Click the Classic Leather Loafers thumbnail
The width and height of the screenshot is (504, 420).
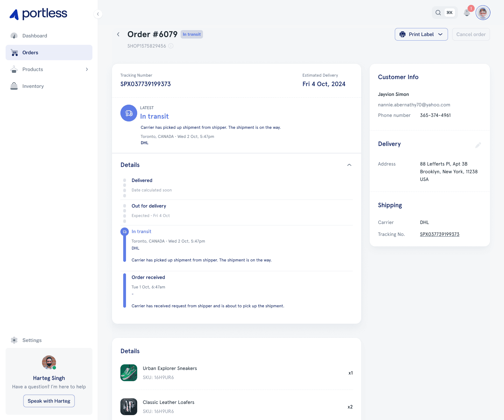click(129, 407)
